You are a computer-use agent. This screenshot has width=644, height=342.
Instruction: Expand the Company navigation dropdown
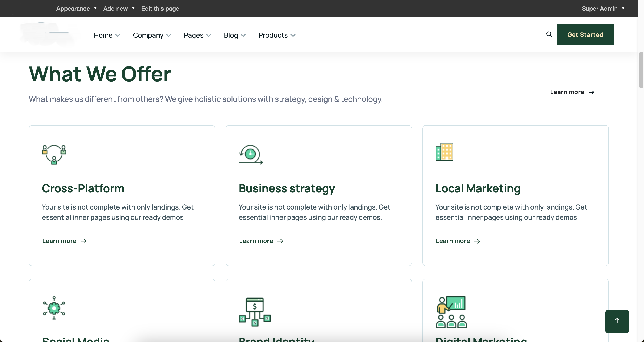coord(152,35)
